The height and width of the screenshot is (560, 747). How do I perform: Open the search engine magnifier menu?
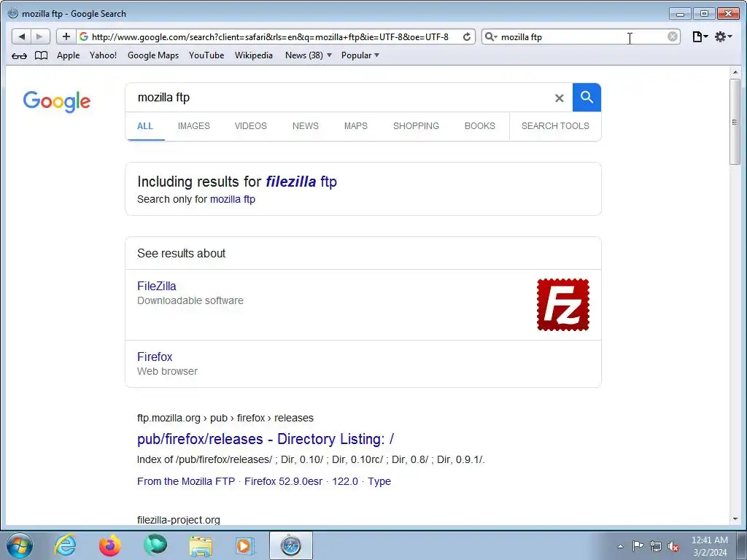click(x=491, y=36)
